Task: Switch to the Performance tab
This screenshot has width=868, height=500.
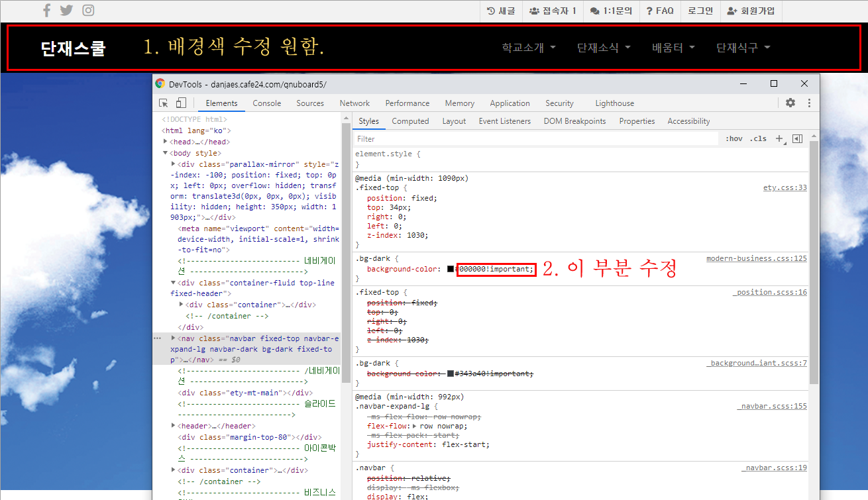Action: (x=407, y=103)
